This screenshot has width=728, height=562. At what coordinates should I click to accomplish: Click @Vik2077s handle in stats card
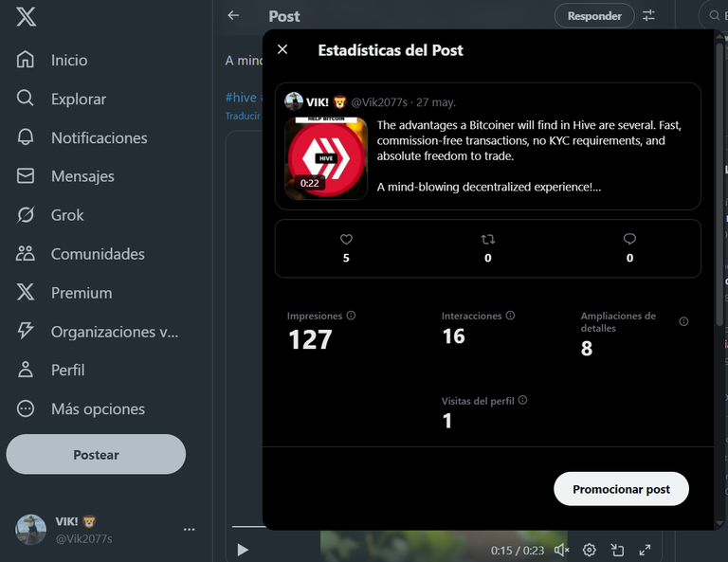coord(379,102)
